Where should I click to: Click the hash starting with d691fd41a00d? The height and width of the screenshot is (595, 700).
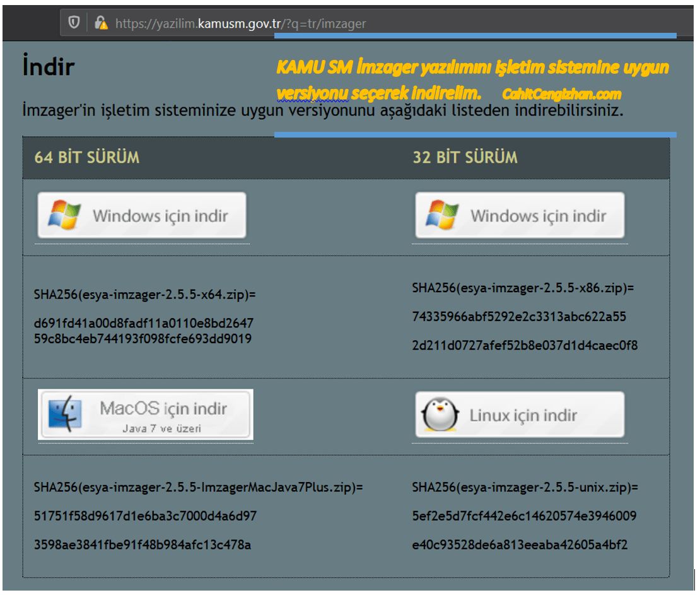(144, 323)
